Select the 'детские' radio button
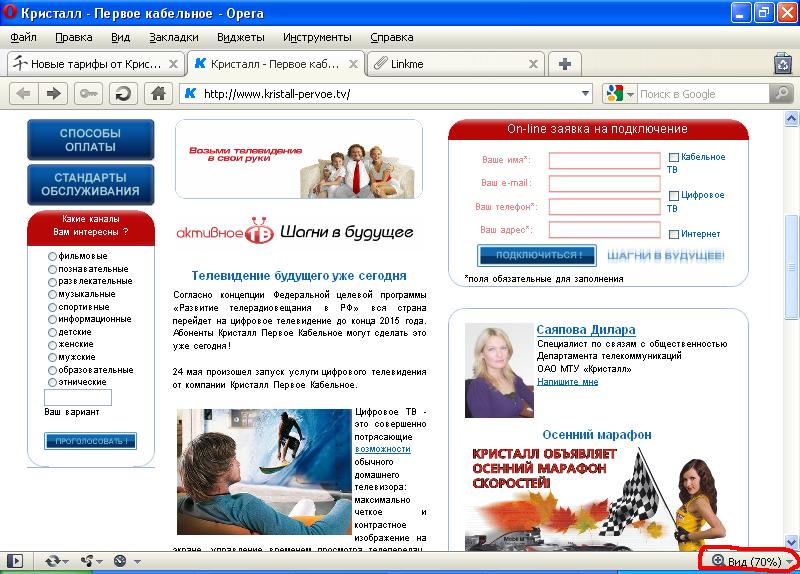This screenshot has height=574, width=800. (52, 332)
